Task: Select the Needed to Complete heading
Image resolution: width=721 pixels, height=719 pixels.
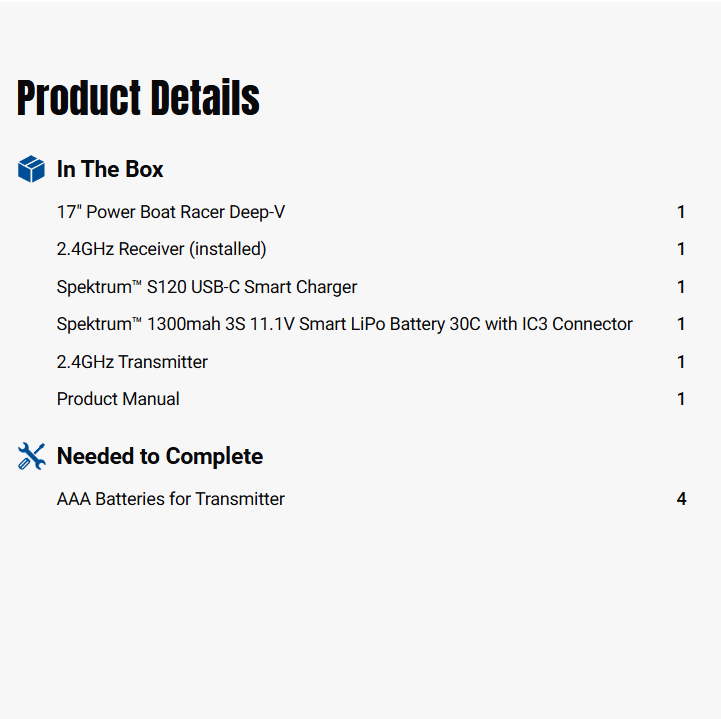Action: click(160, 456)
